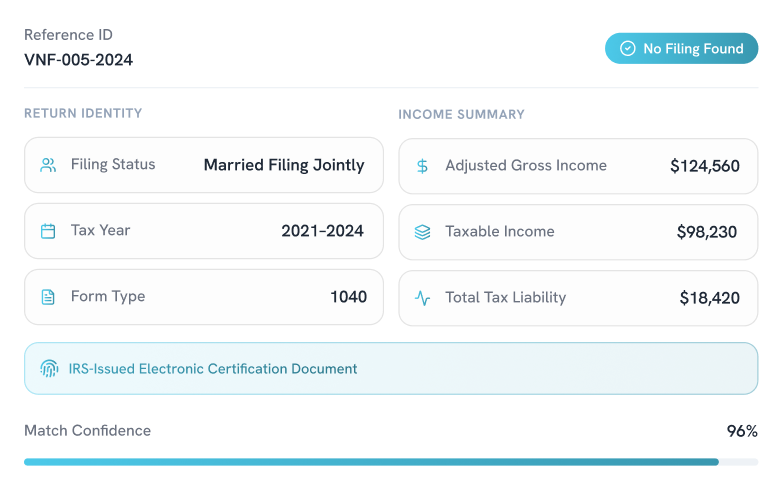Screen dimensions: 783x490
Task: Click the dollar sign icon for Adjusted Gross Income
Action: (423, 166)
